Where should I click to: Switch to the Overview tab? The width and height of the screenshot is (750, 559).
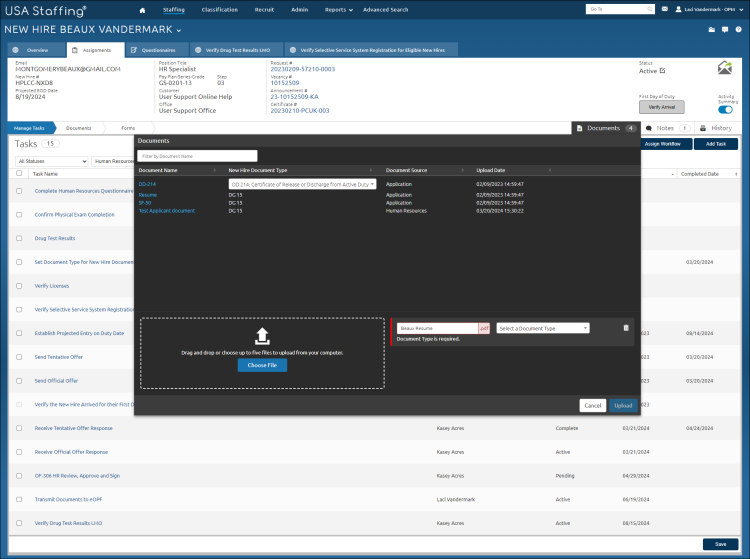tap(36, 50)
